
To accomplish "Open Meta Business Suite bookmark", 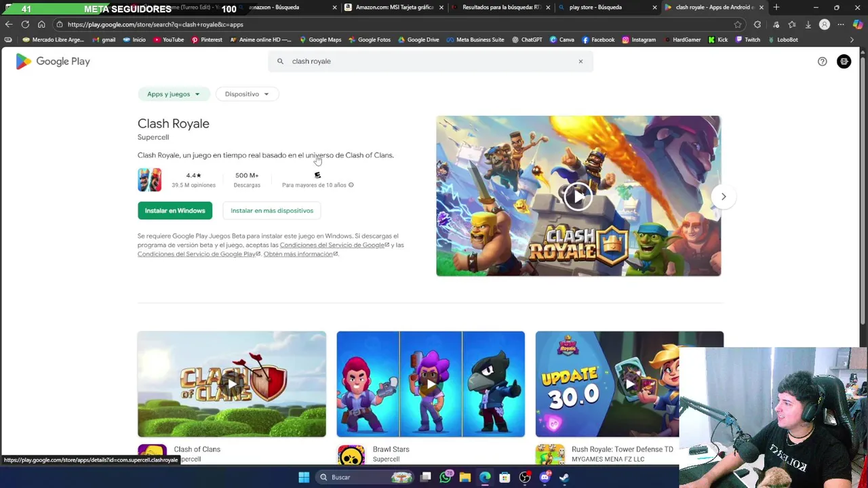I will [475, 40].
